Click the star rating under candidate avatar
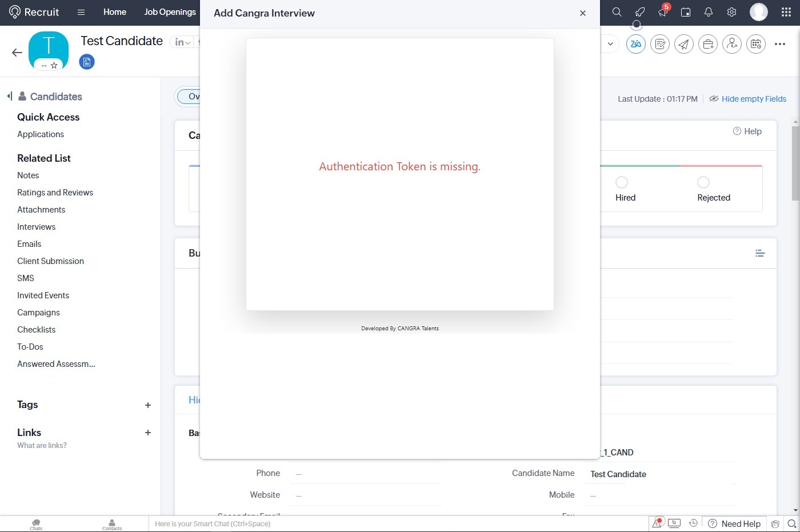The width and height of the screenshot is (800, 532). [x=54, y=65]
